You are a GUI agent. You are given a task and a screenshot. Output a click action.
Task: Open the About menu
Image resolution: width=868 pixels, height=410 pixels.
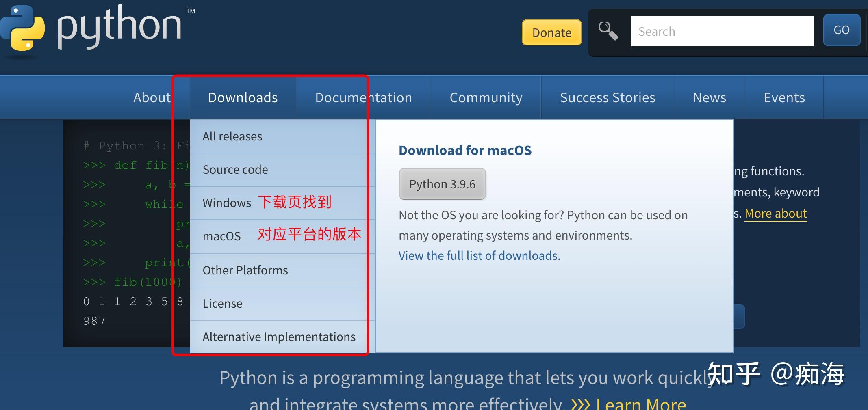tap(152, 97)
